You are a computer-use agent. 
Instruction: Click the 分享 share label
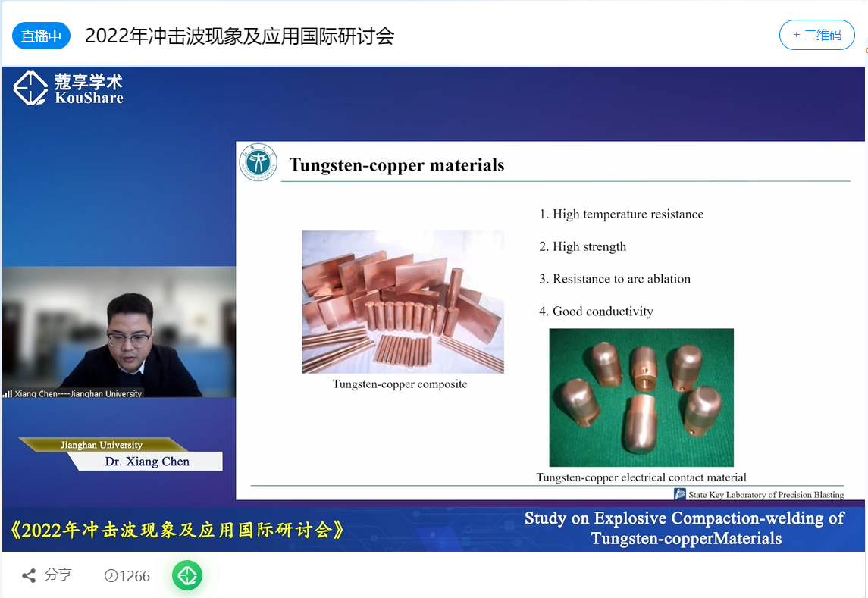point(58,575)
